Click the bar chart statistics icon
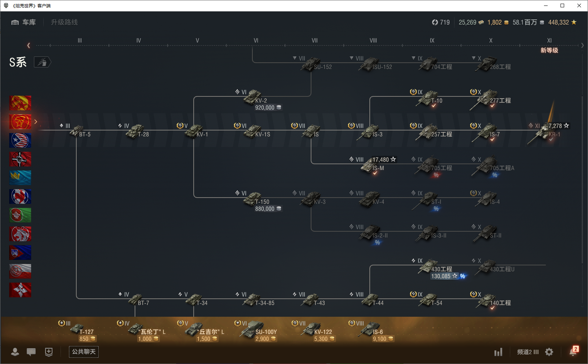 point(498,352)
